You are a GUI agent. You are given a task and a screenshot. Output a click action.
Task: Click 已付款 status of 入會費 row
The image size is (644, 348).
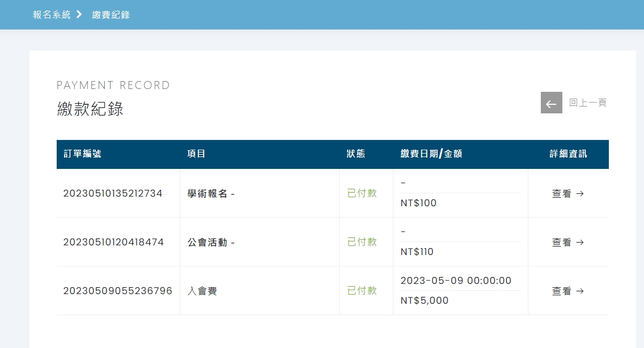click(362, 291)
